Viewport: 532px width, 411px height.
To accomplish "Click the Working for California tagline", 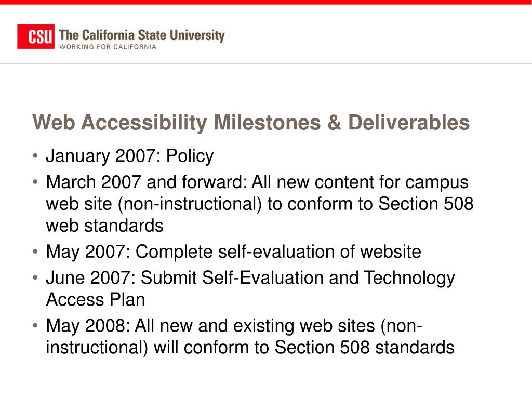I will (x=108, y=47).
